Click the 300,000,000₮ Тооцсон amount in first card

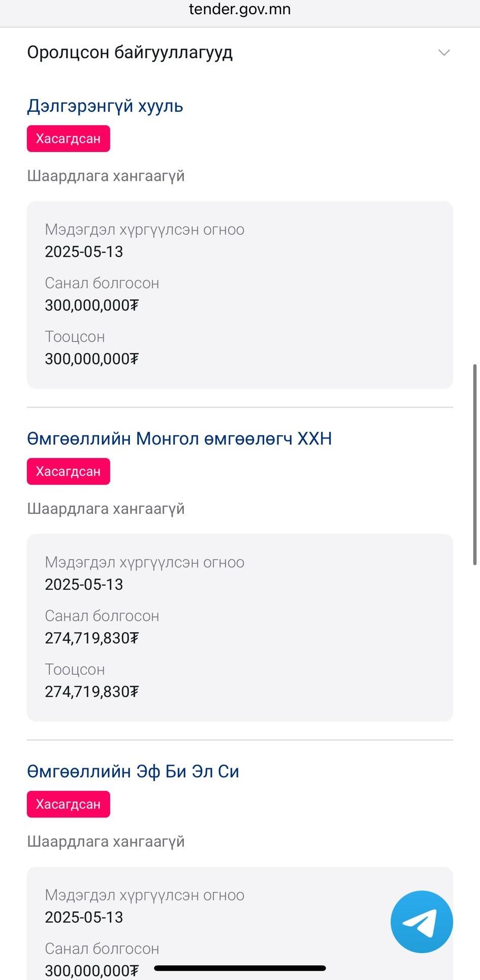coord(91,359)
